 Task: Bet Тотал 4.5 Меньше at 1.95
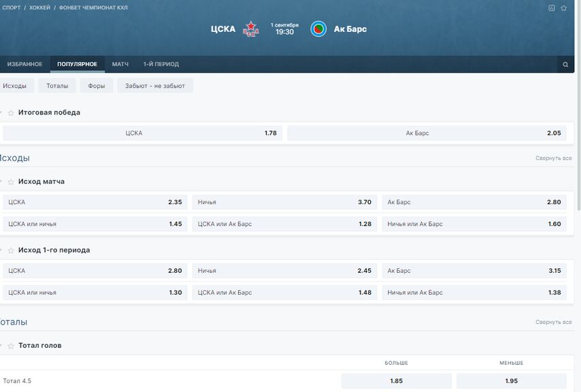512,381
